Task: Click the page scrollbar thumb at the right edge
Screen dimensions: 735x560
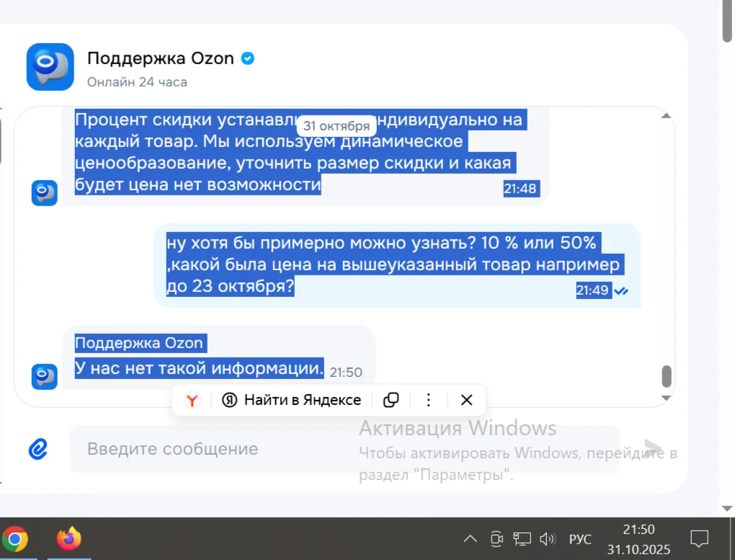Action: pos(728,21)
